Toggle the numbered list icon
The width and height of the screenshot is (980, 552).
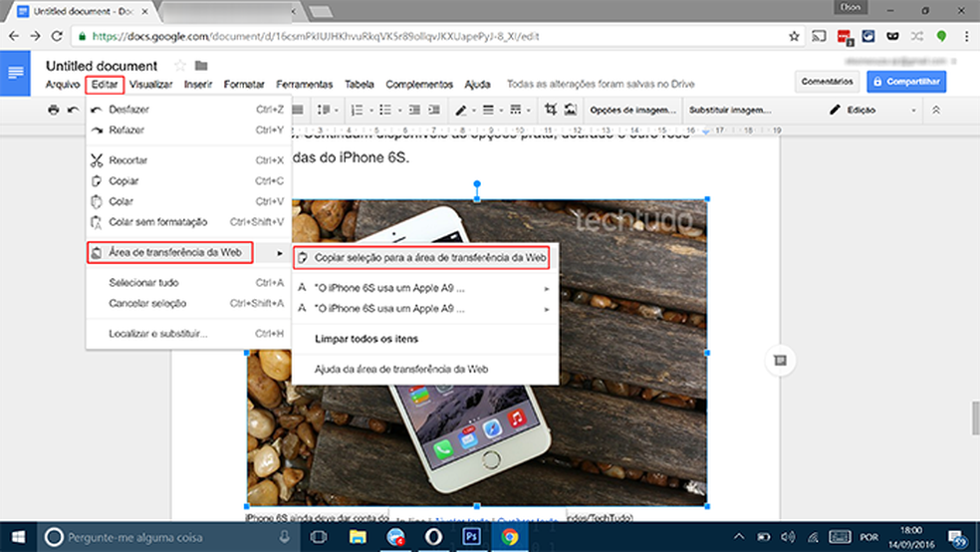[357, 110]
